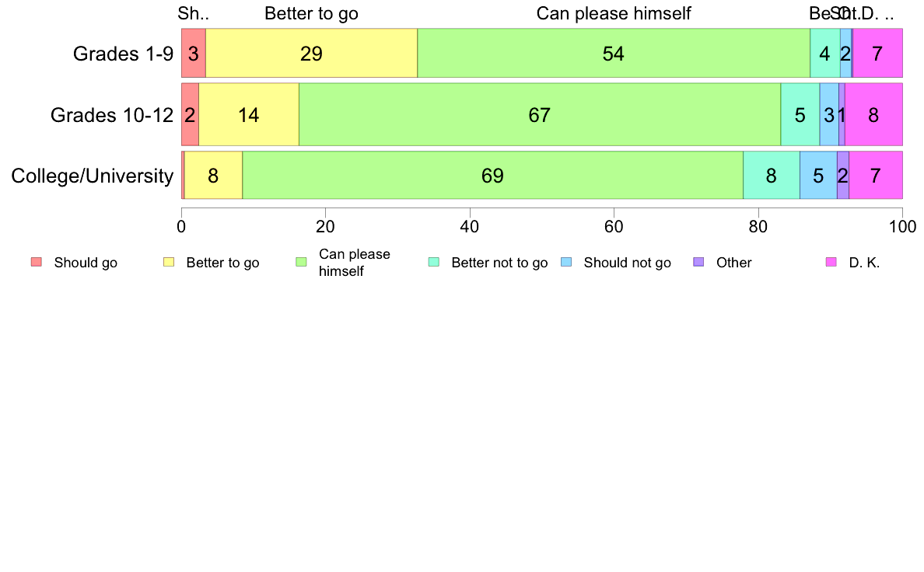Click the 69 segment in College/University bar
This screenshot has height=572, width=924.
click(492, 175)
